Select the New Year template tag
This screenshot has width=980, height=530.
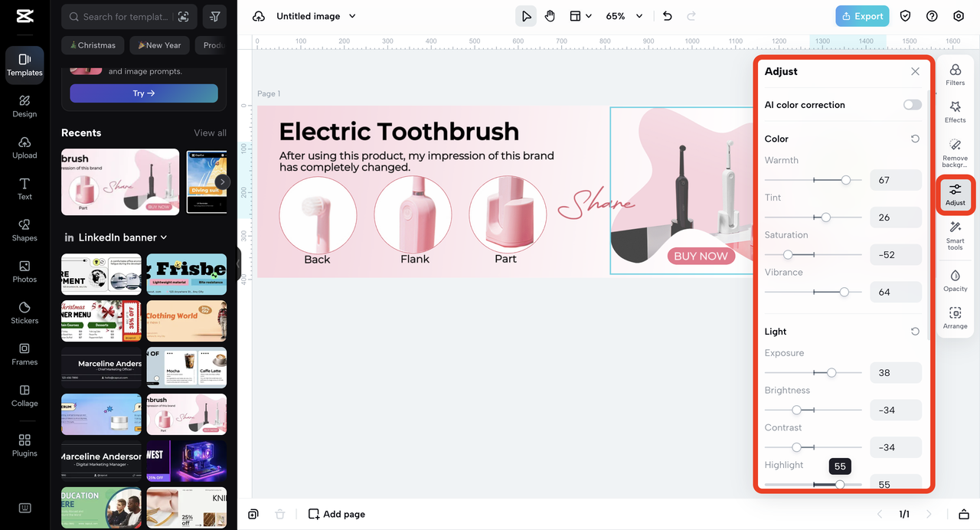click(x=159, y=45)
